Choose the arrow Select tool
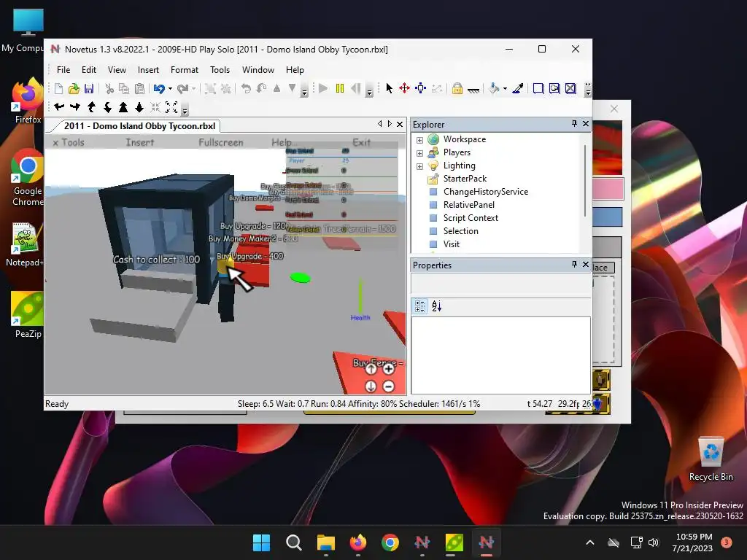This screenshot has width=747, height=560. point(390,88)
